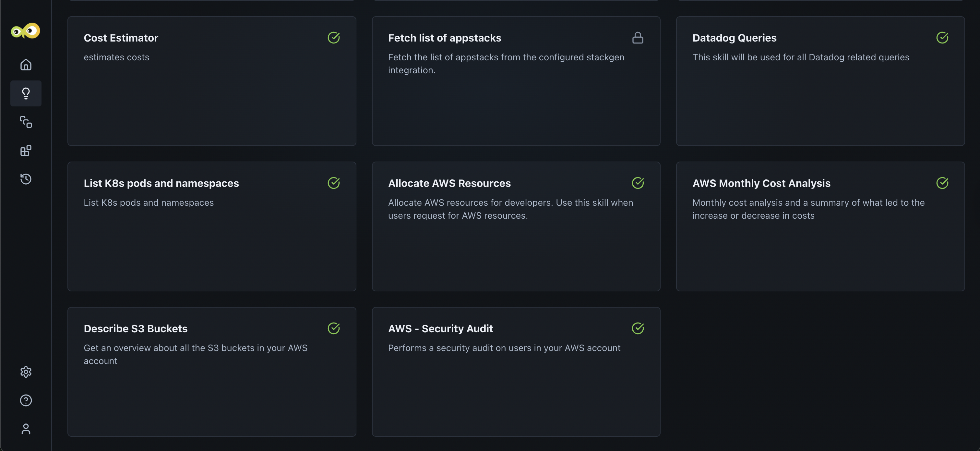
Task: Toggle the AWS - Security Audit checkmark
Action: pos(638,328)
